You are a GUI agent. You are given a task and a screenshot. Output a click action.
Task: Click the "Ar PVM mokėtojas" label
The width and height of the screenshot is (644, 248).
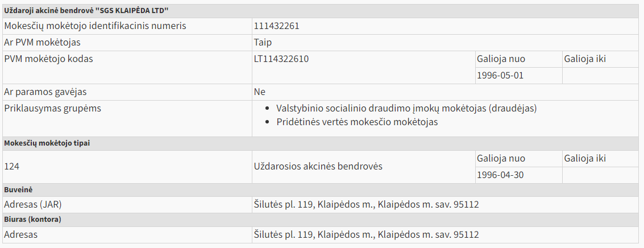point(42,43)
